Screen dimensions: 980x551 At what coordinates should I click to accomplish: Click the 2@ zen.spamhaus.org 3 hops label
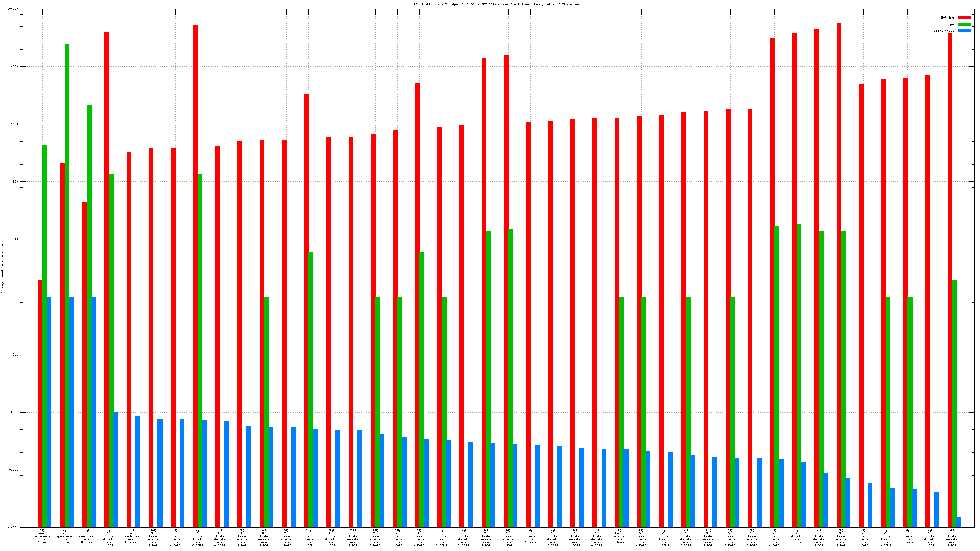(x=87, y=535)
